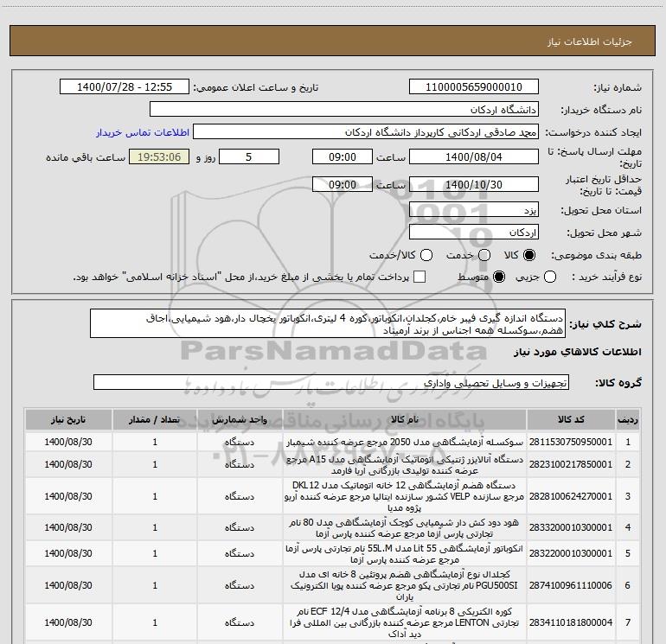Image resolution: width=666 pixels, height=644 pixels.
Task: Click the اطلاعات کالاهای مورد نیاز section heading
Action: pyautogui.click(x=577, y=352)
